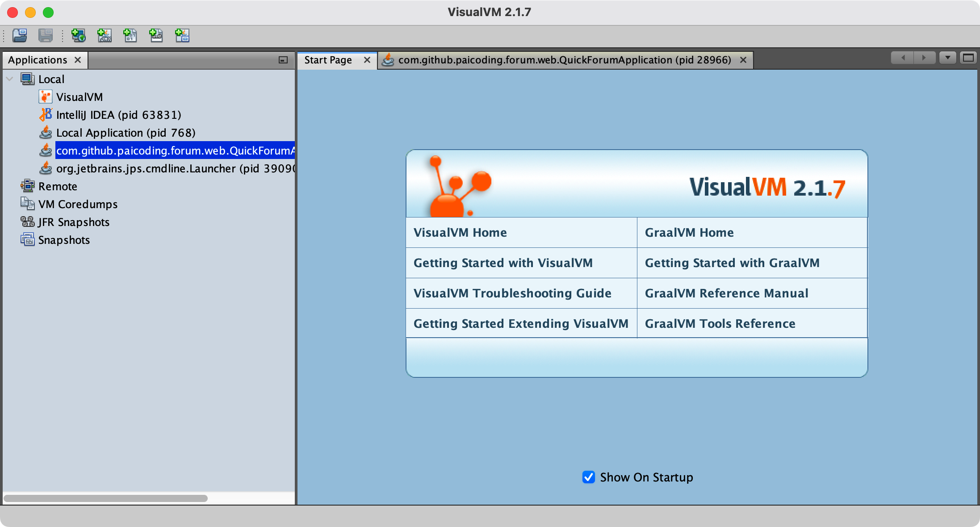Select the JFR Snapshots tree node
980x527 pixels.
pos(74,222)
